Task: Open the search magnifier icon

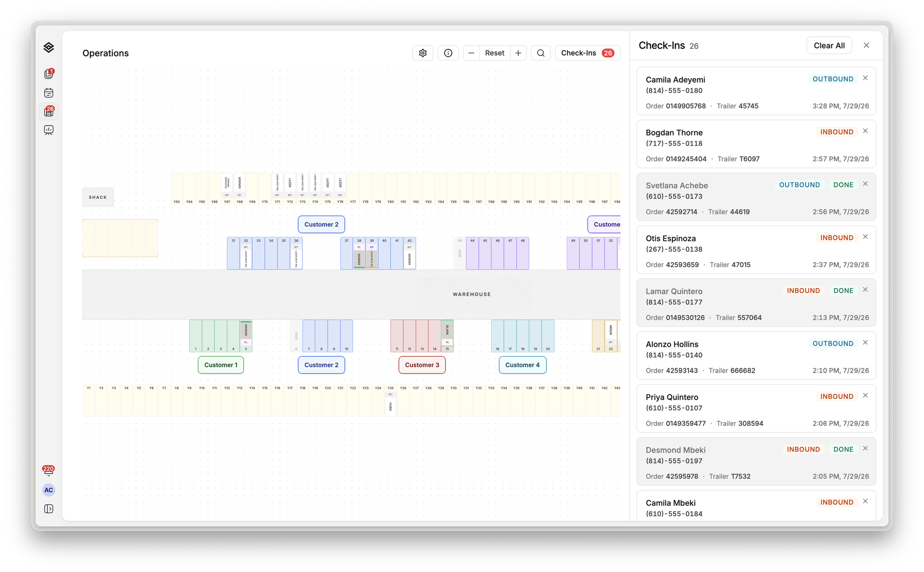Action: coord(541,53)
